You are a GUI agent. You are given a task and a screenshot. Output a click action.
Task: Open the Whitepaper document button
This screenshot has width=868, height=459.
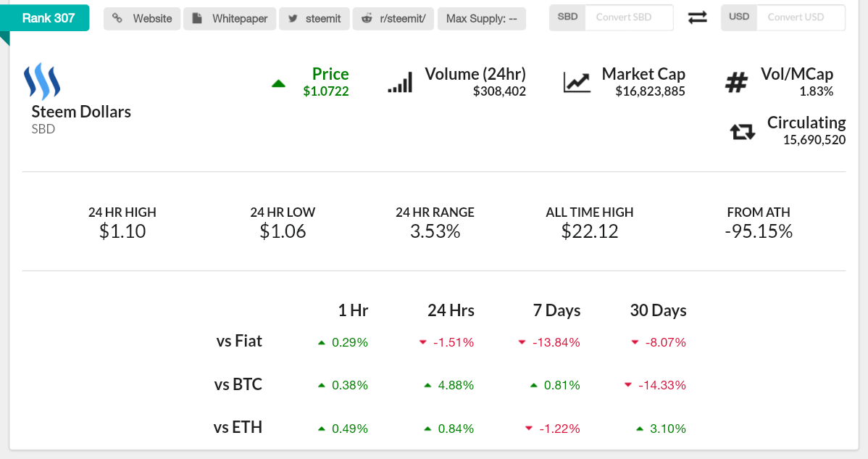(x=230, y=18)
